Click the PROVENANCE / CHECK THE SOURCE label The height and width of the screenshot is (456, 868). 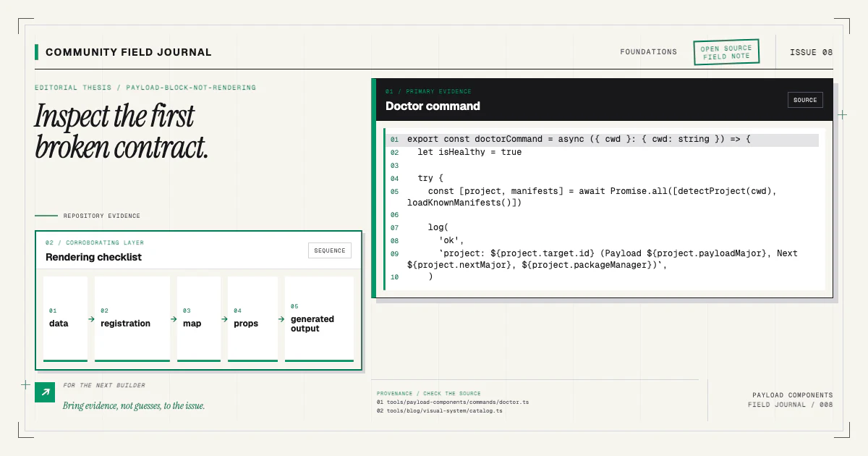coord(428,394)
